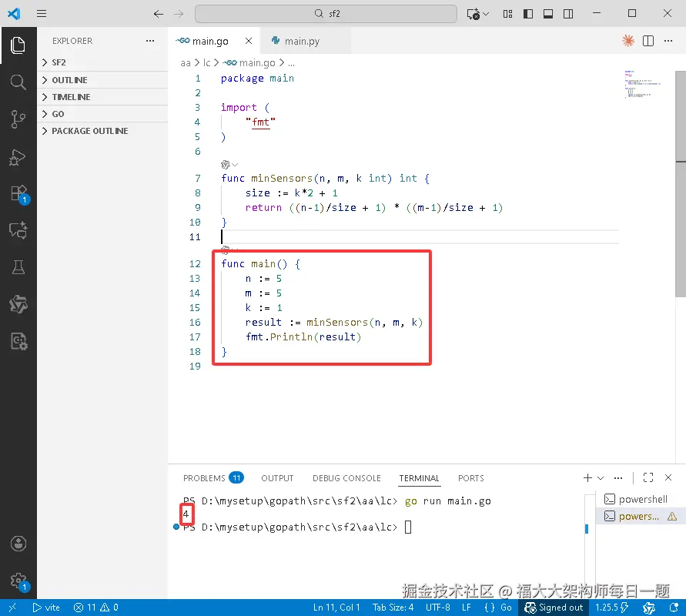Open the Explorer view in activity bar
The width and height of the screenshot is (686, 616).
pyautogui.click(x=18, y=45)
